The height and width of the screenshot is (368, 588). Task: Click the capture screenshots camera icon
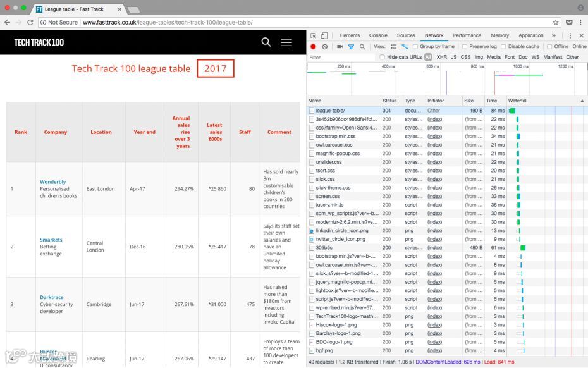340,47
